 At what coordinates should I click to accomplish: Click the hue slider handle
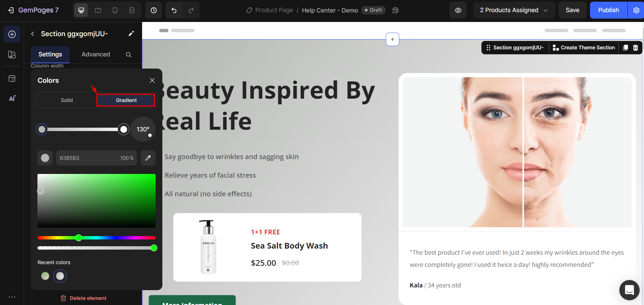click(x=79, y=238)
